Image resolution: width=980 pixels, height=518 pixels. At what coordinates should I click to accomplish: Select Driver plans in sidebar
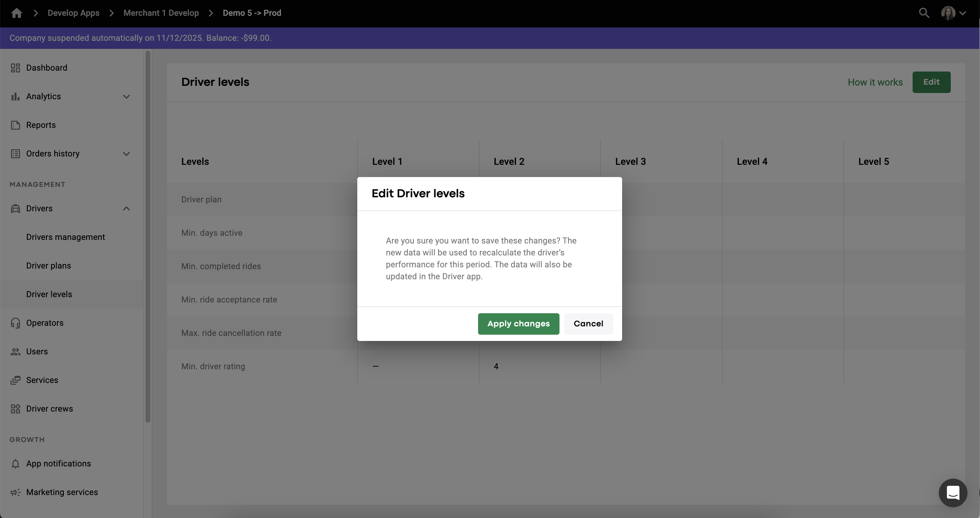pos(48,266)
